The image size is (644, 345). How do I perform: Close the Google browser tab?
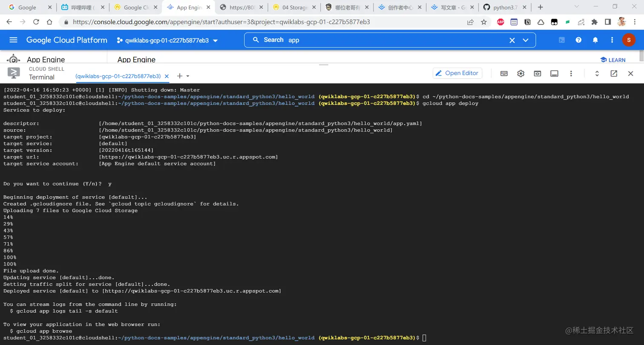tap(49, 7)
